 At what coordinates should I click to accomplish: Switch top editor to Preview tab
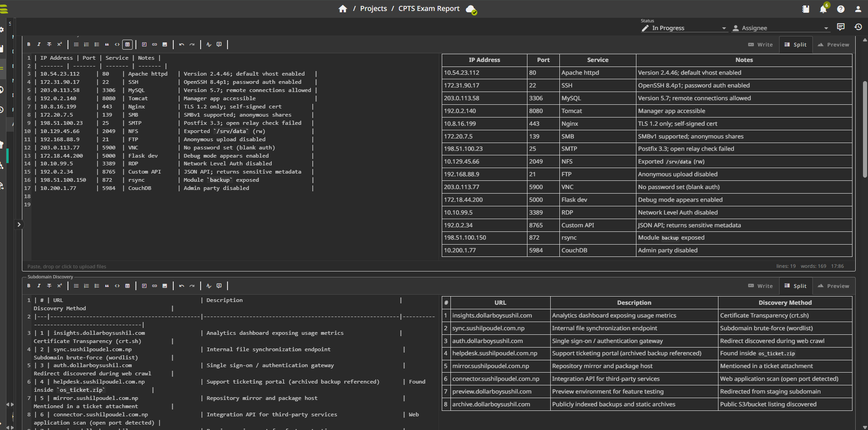point(833,45)
